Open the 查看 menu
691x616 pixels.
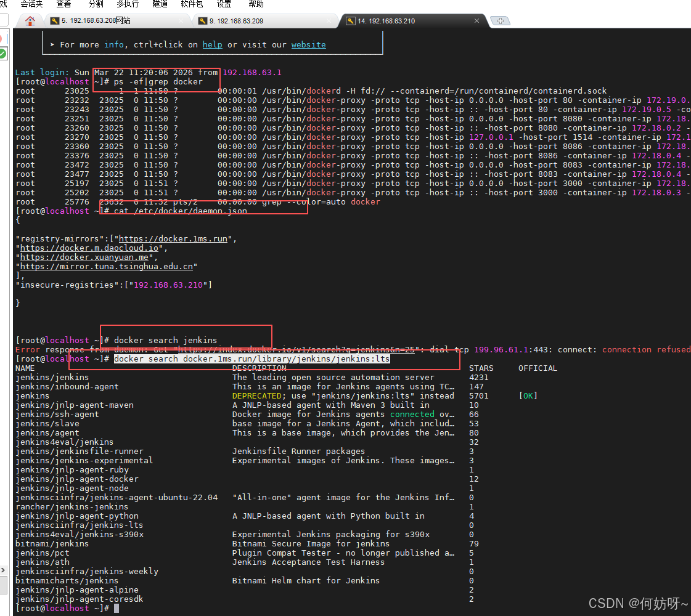(x=63, y=4)
